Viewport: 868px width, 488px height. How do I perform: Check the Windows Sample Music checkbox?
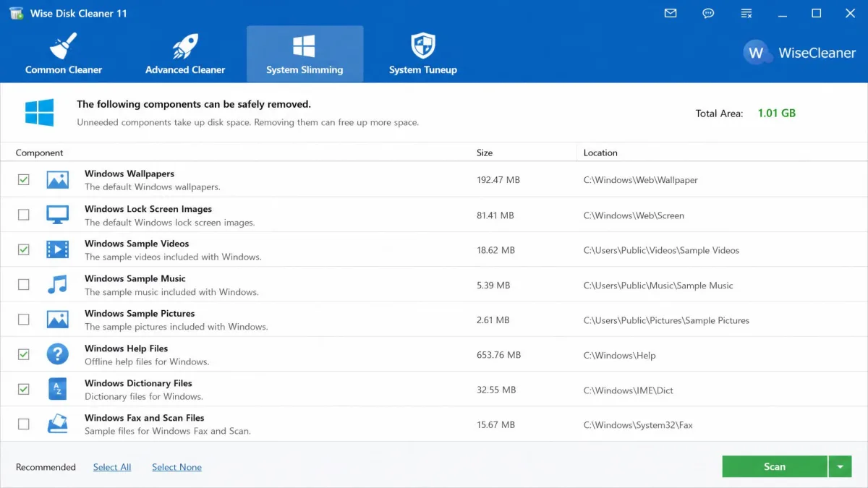(24, 284)
